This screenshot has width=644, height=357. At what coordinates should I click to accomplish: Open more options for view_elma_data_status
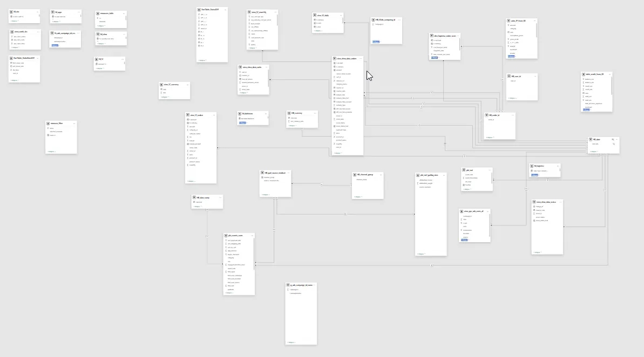pyautogui.click(x=560, y=202)
